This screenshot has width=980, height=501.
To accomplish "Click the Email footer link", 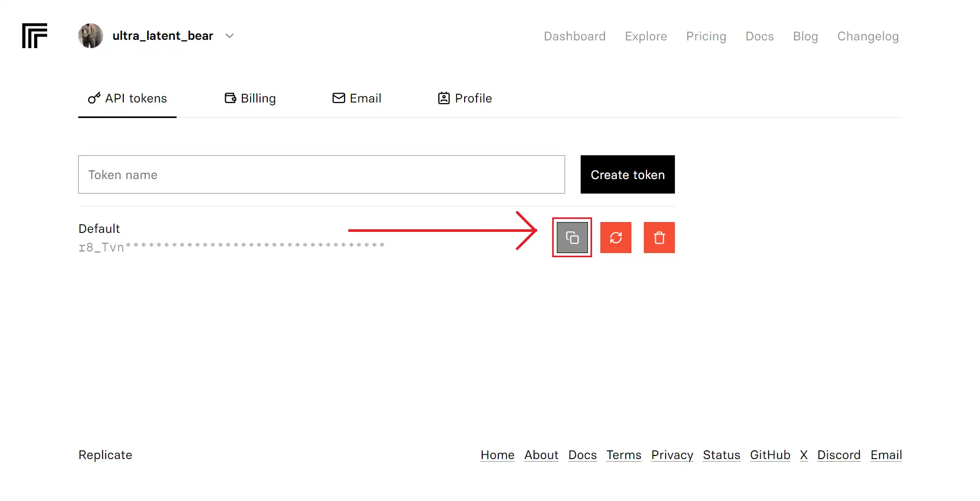I will pos(886,455).
